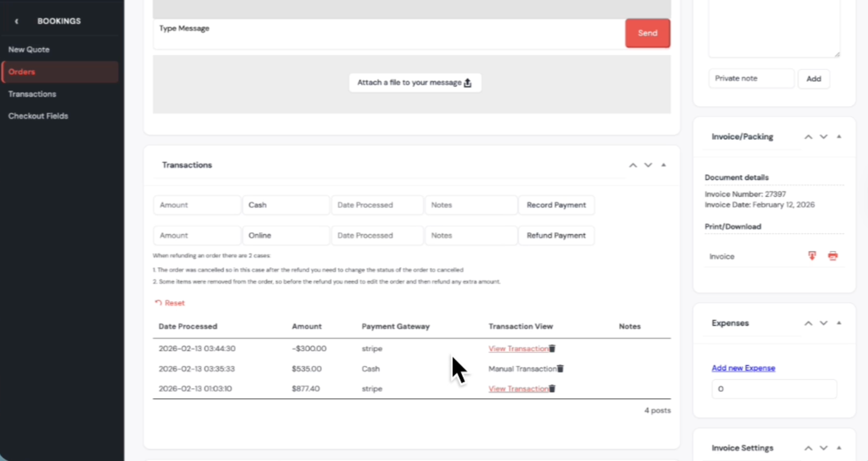Viewport: 868px width, 461px height.
Task: Open the Online refund method dropdown
Action: pos(286,235)
